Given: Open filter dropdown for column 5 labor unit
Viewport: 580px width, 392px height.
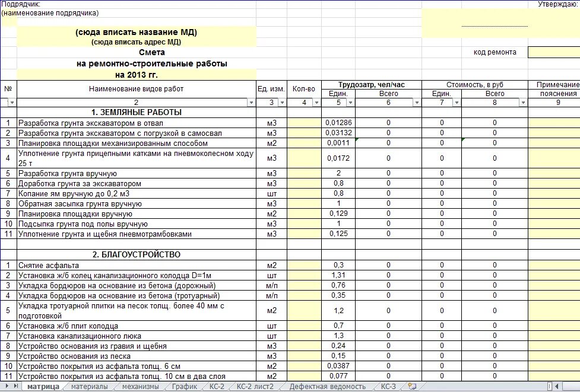Looking at the screenshot, I should pyautogui.click(x=350, y=103).
